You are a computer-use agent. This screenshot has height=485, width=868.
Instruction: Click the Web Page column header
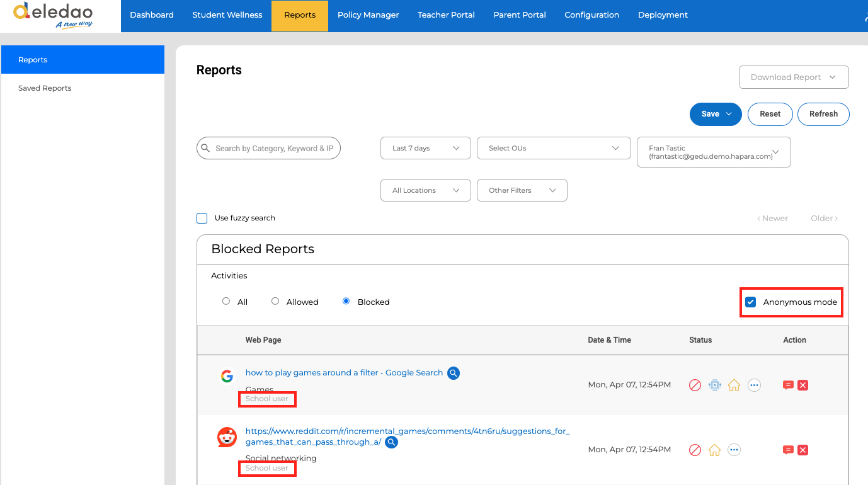coord(263,340)
